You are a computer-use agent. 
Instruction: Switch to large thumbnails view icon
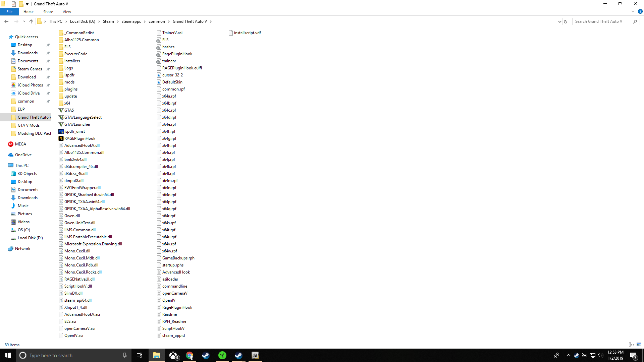pyautogui.click(x=639, y=345)
